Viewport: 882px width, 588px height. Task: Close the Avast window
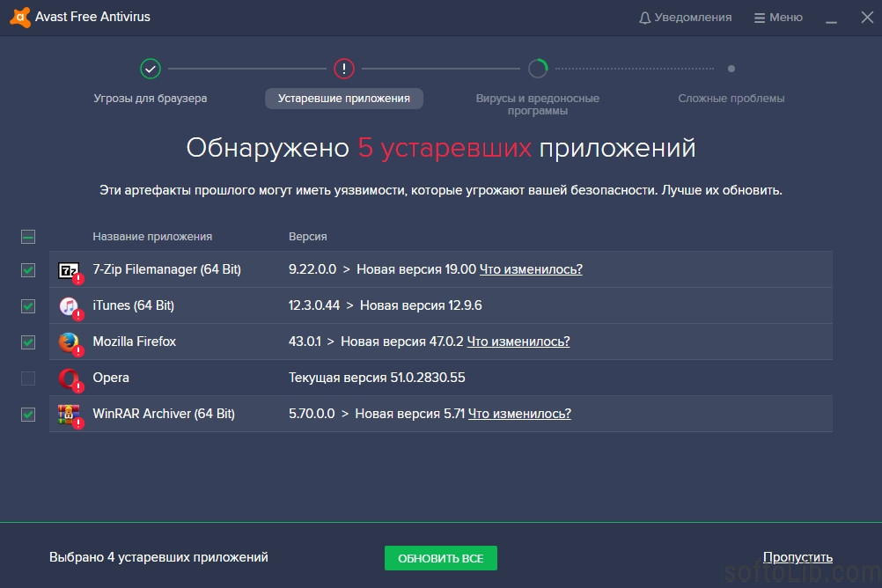point(867,18)
